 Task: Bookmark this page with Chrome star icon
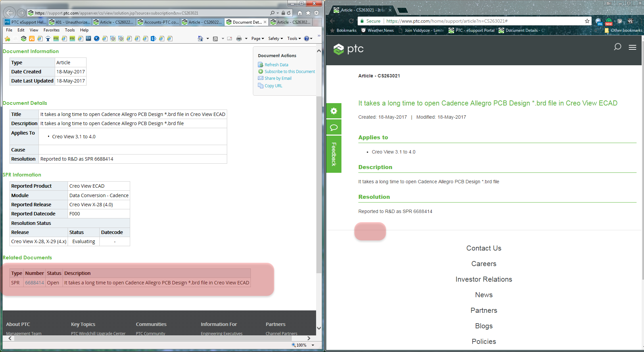[x=587, y=21]
